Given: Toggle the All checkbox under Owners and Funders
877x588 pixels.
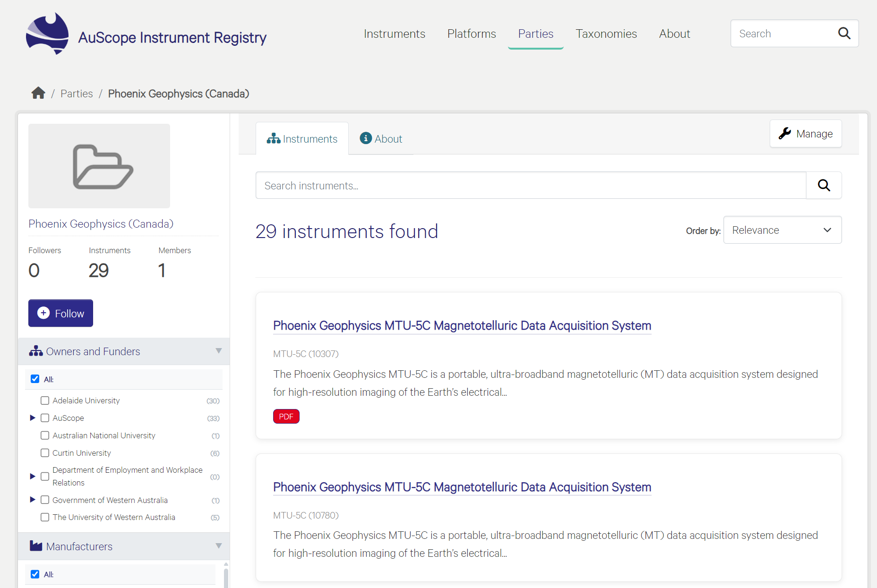Looking at the screenshot, I should [x=35, y=379].
